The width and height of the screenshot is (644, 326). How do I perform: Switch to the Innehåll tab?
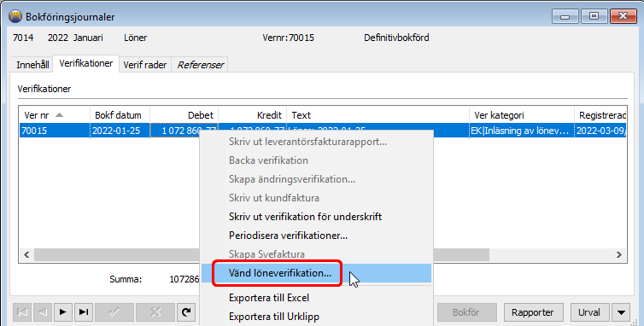coord(32,65)
